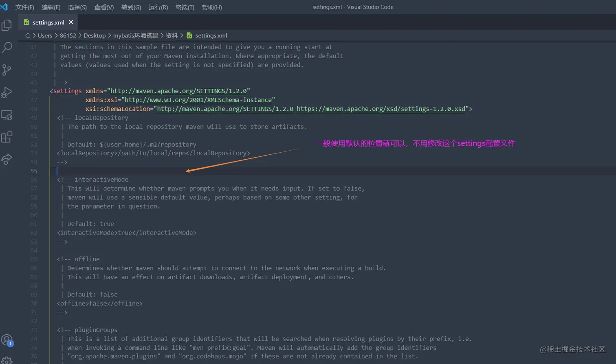Open the SETTINGS/1.2.0 link in schemaLocation
616x364 pixels.
(x=225, y=109)
